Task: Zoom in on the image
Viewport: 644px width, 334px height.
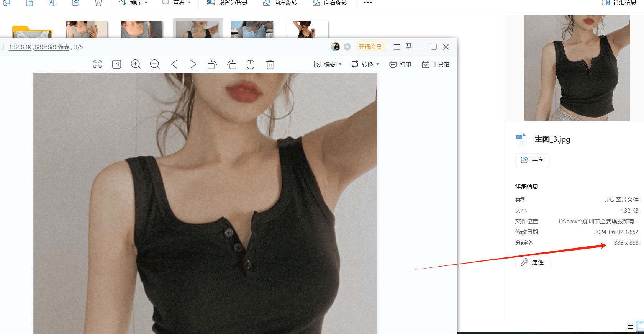Action: point(136,64)
